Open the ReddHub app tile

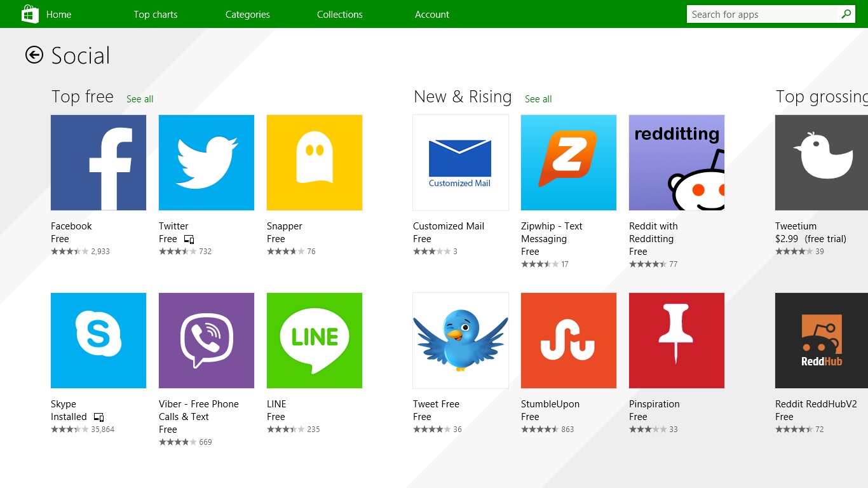[822, 341]
